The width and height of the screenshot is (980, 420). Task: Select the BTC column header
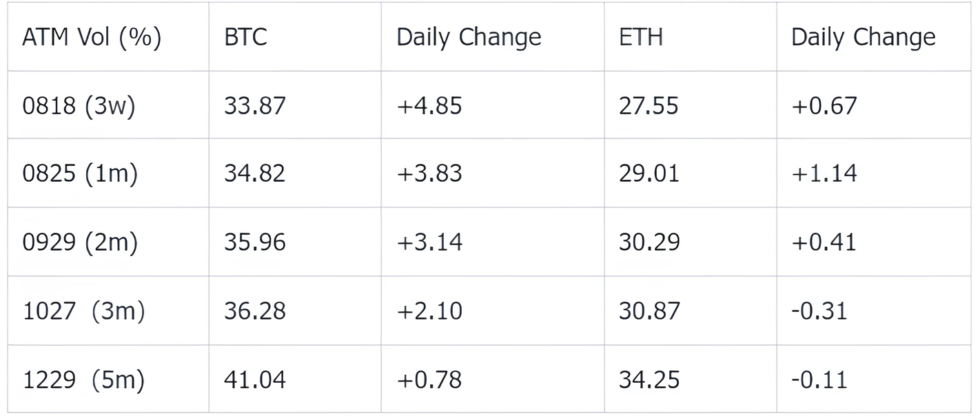point(245,36)
